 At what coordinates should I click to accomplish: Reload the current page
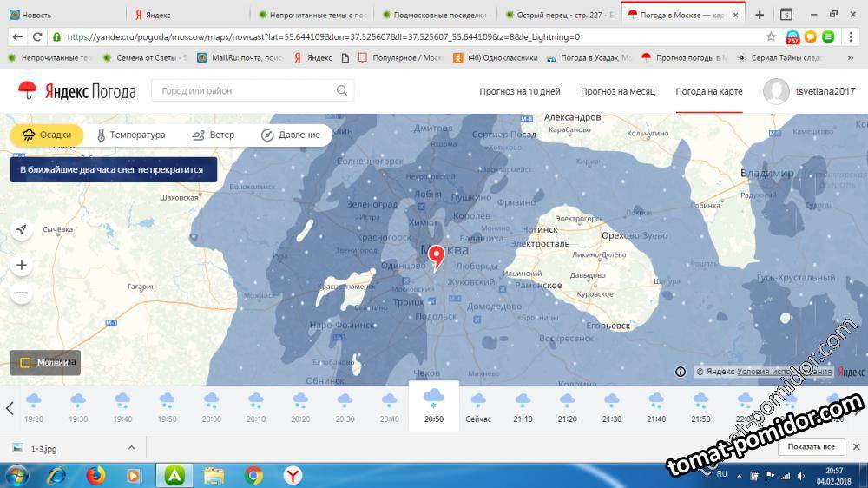pyautogui.click(x=37, y=36)
